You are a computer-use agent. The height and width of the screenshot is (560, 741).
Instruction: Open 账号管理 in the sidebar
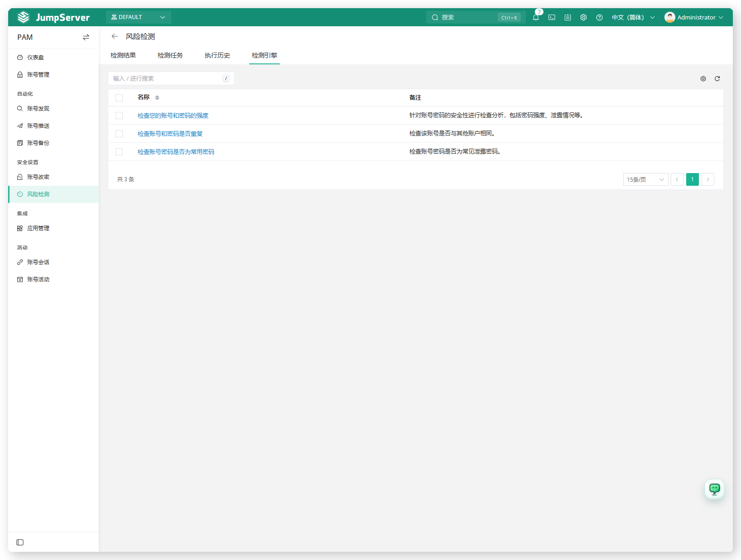(53, 75)
